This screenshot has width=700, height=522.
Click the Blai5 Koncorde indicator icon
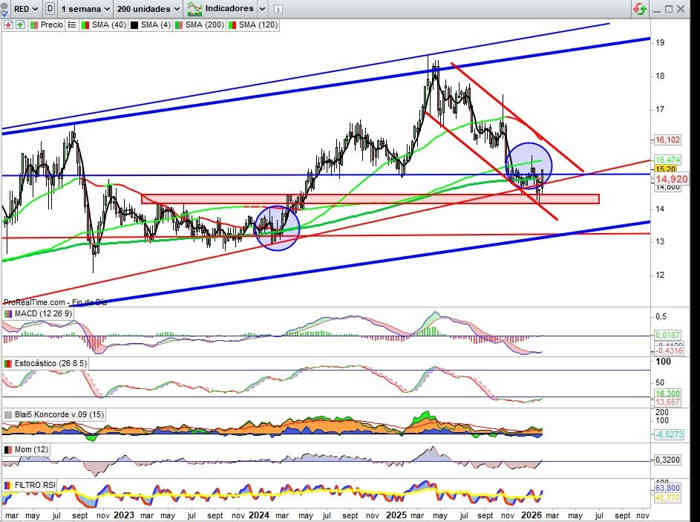[x=8, y=413]
